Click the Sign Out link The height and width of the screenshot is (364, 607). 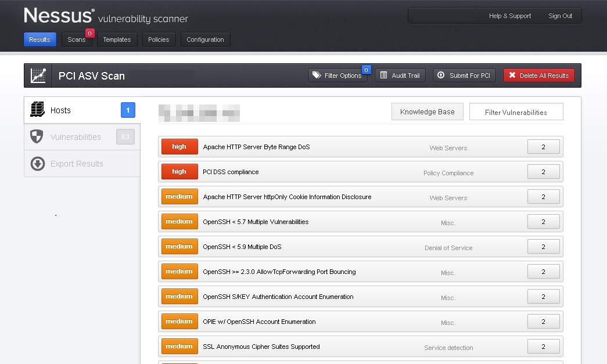(x=560, y=16)
